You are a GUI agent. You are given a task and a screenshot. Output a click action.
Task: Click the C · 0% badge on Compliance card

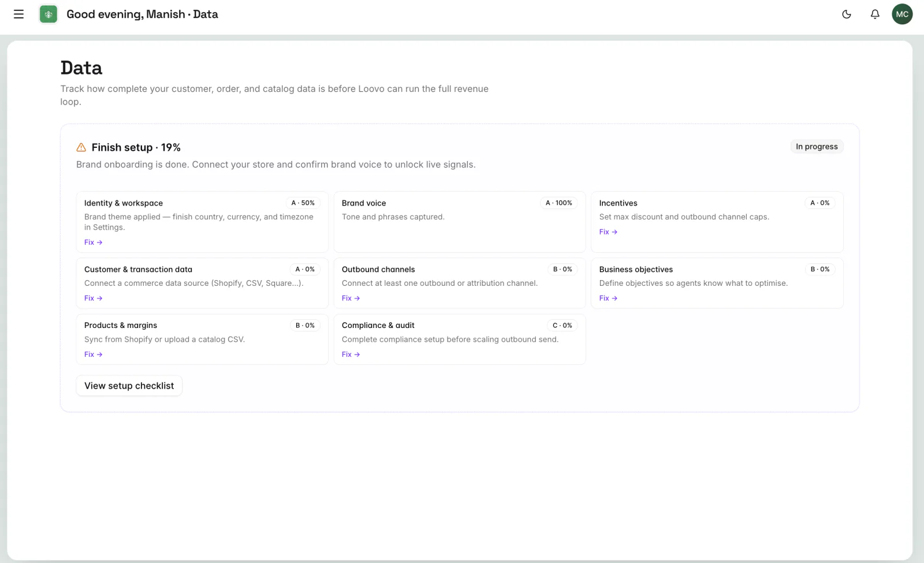click(x=562, y=326)
